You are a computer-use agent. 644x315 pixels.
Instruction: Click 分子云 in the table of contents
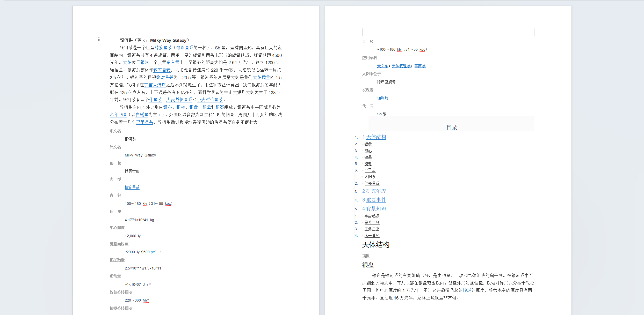370,170
